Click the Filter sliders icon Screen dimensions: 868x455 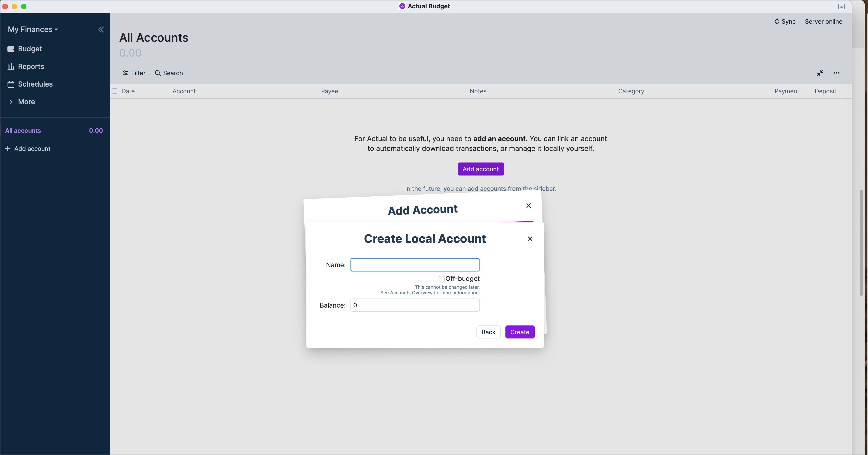click(125, 73)
